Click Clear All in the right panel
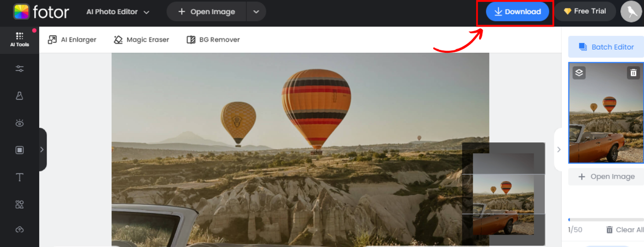Screen dimensions: 644x247 coord(624,230)
